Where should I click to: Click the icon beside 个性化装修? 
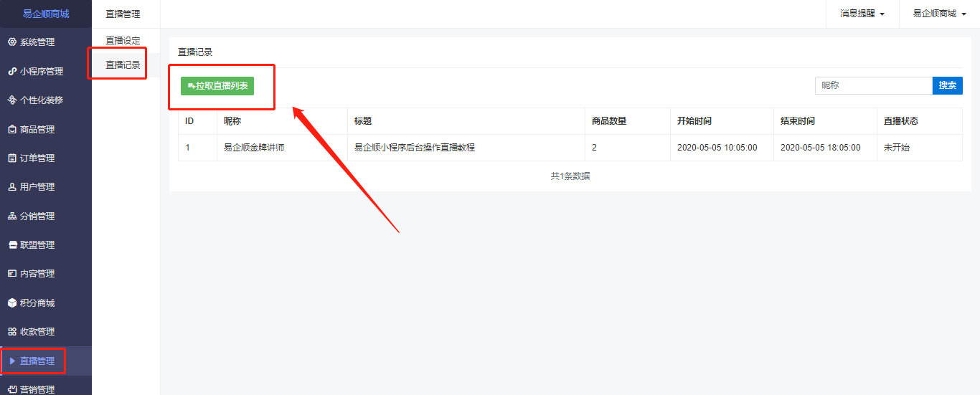pyautogui.click(x=11, y=100)
